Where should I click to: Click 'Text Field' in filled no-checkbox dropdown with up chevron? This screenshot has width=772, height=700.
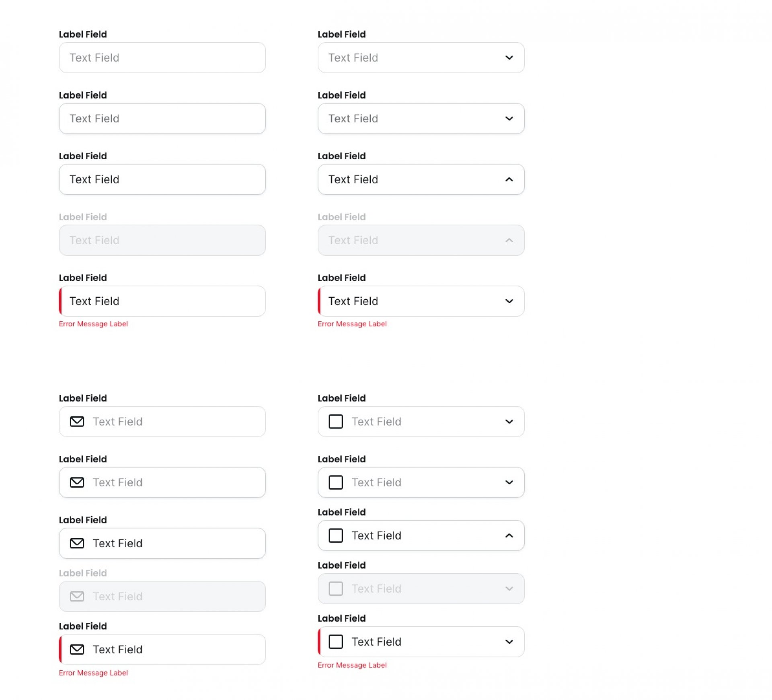coord(353,179)
